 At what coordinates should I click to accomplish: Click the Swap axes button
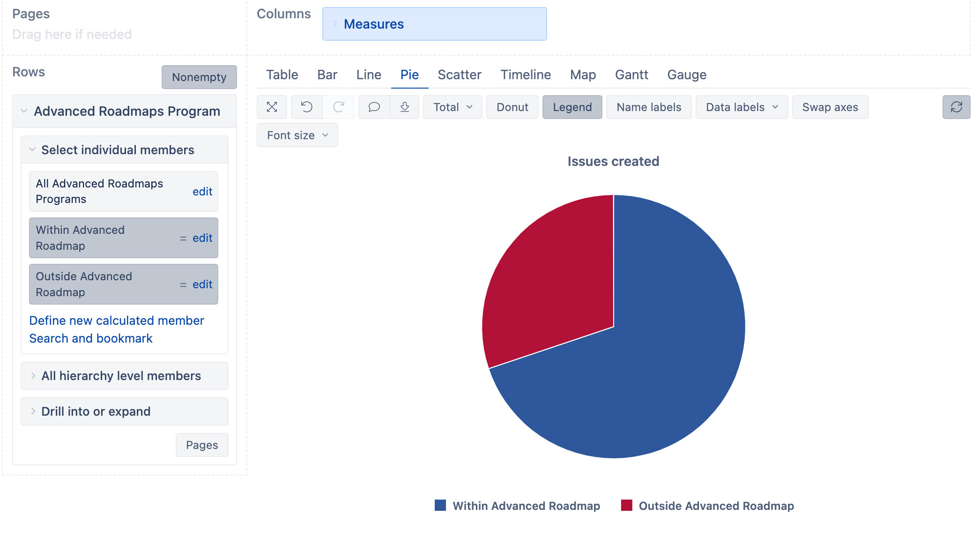(x=830, y=107)
